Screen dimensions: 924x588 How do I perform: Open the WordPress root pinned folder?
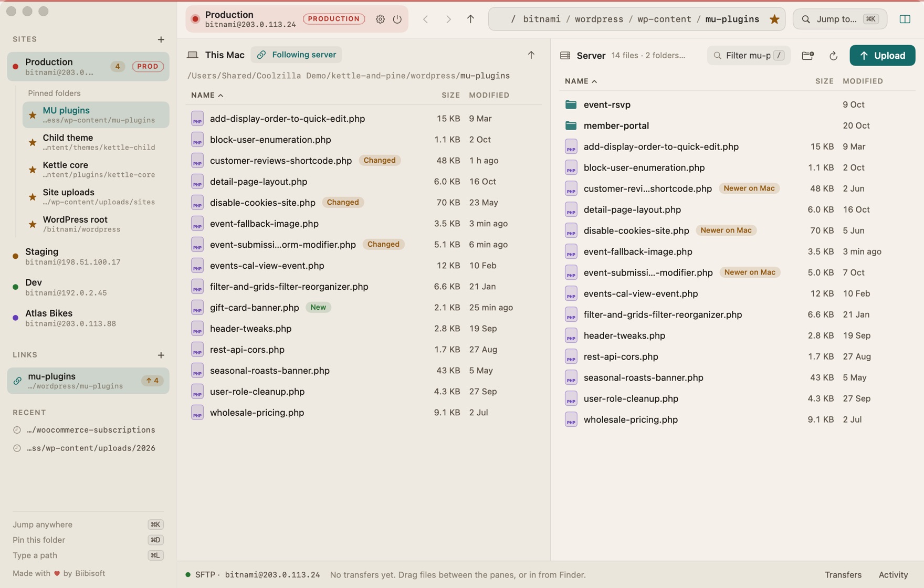[96, 224]
